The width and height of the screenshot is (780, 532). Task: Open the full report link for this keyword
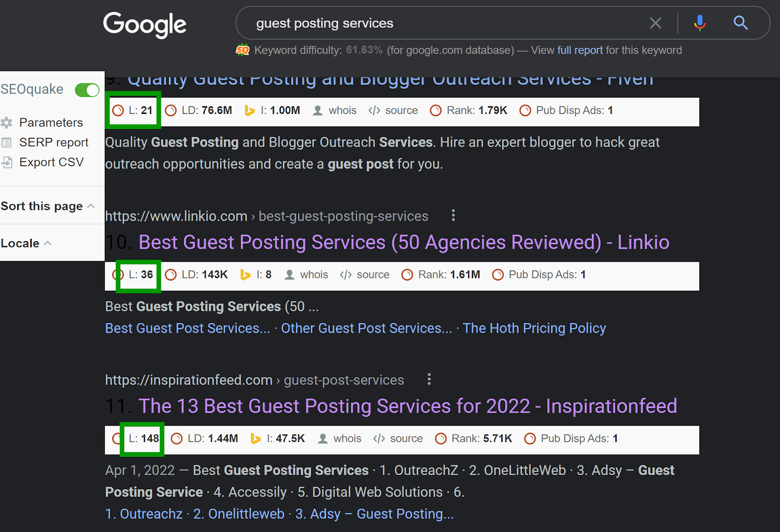tap(580, 50)
